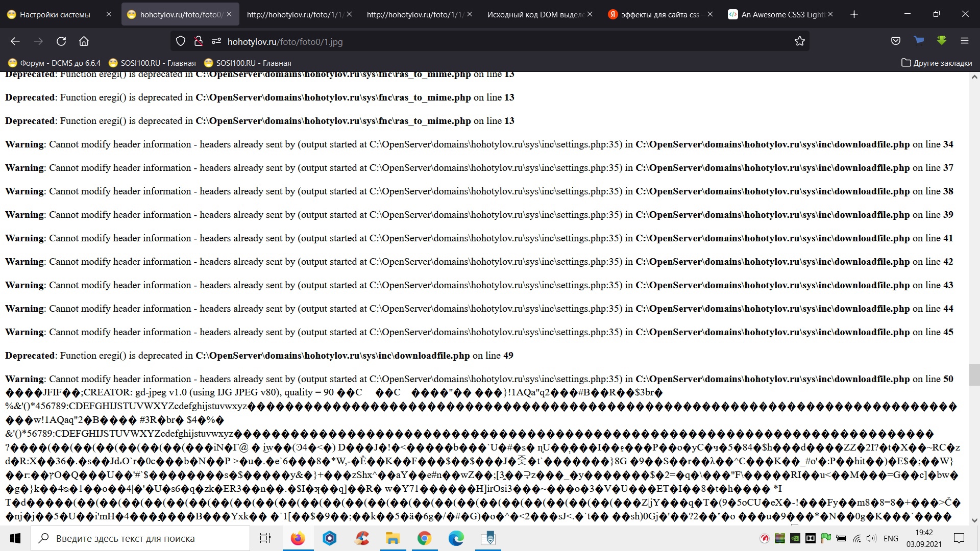Open site permissions icon in address bar
980x551 pixels.
[x=216, y=41]
